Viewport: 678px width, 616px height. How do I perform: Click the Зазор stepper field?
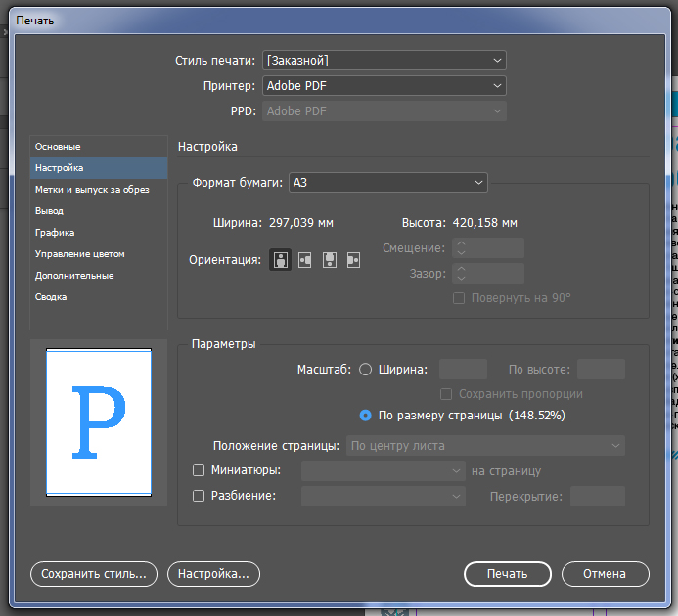pyautogui.click(x=488, y=273)
